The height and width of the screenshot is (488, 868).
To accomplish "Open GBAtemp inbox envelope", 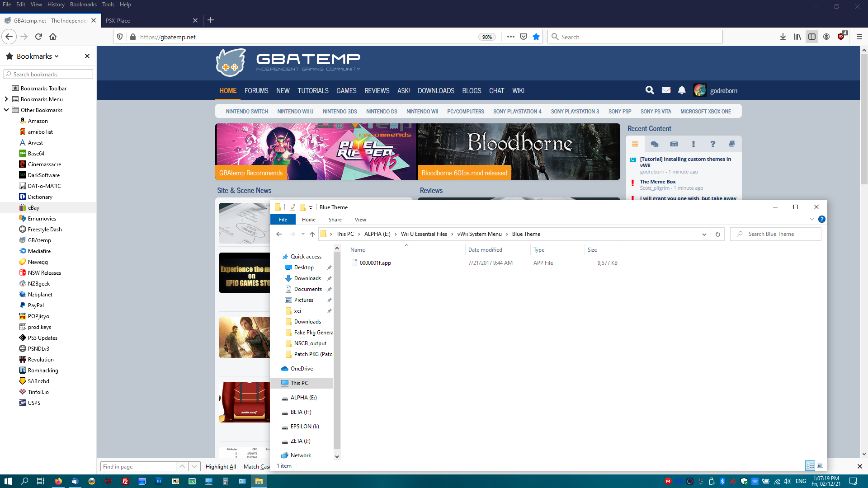I will coord(666,90).
